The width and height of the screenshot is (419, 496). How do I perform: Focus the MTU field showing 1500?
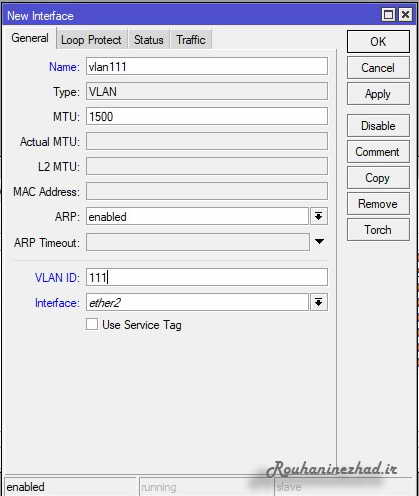207,116
